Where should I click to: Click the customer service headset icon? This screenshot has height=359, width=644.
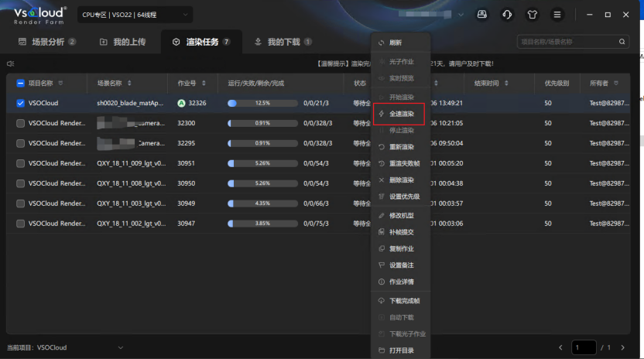(506, 15)
